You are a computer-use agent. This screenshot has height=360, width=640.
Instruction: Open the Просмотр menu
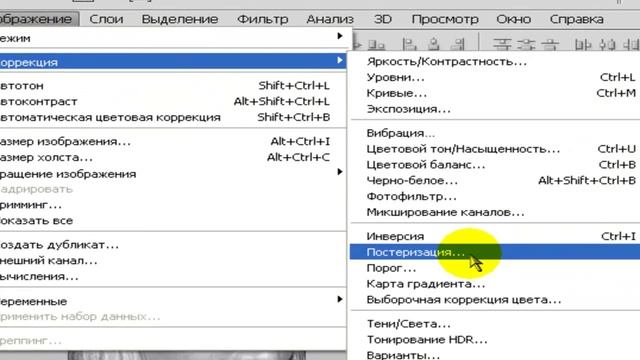[445, 19]
